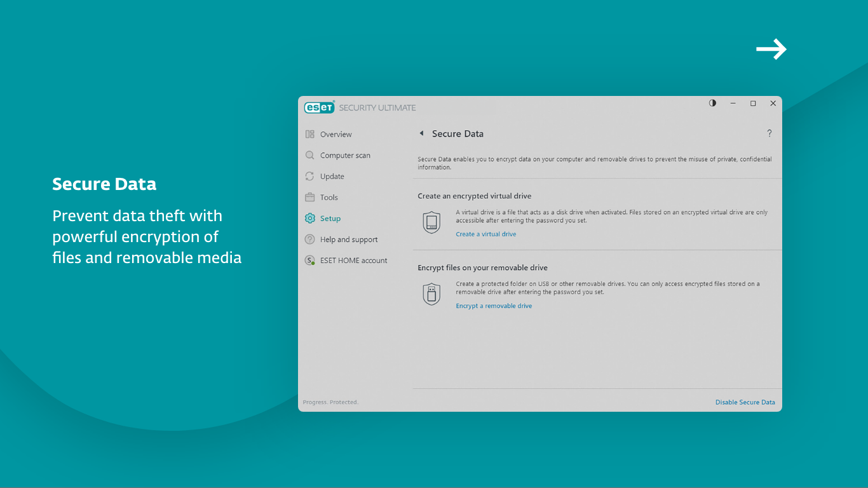Screen dimensions: 868x488
Task: Click the encrypted virtual drive shield icon
Action: [432, 223]
